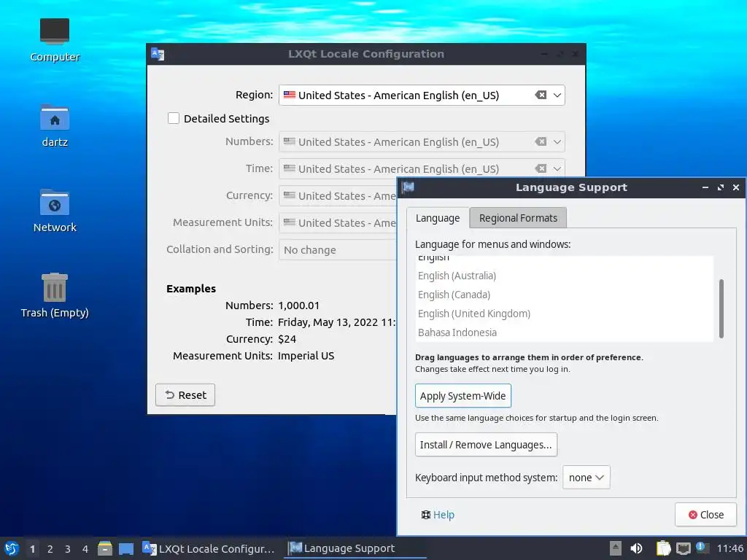Switch to workspace 1
The height and width of the screenshot is (560, 747).
[32, 549]
